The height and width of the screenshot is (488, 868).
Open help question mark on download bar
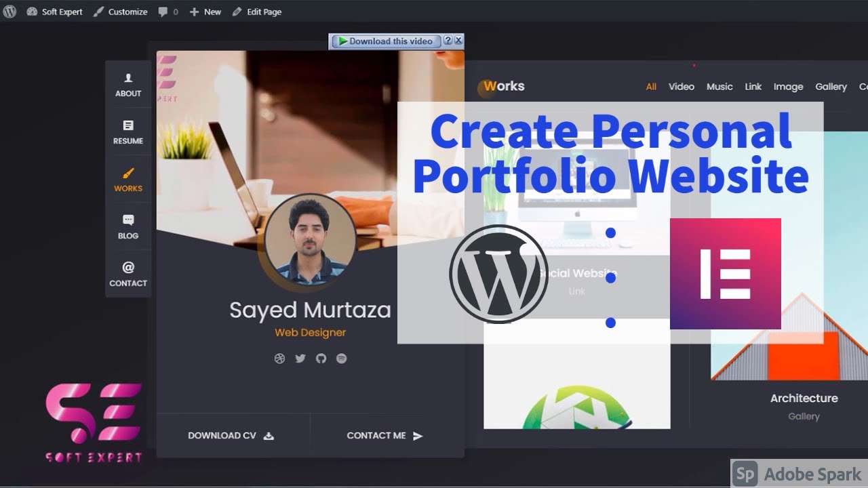tap(448, 41)
